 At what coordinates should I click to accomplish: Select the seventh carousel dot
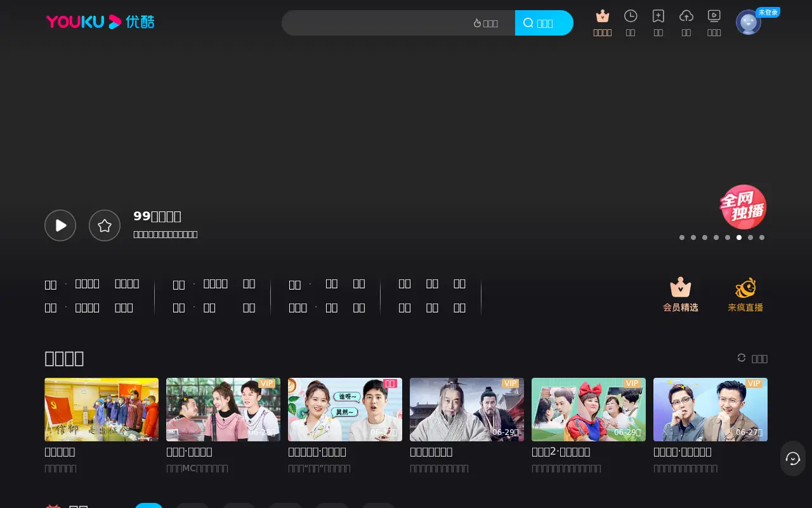point(750,237)
